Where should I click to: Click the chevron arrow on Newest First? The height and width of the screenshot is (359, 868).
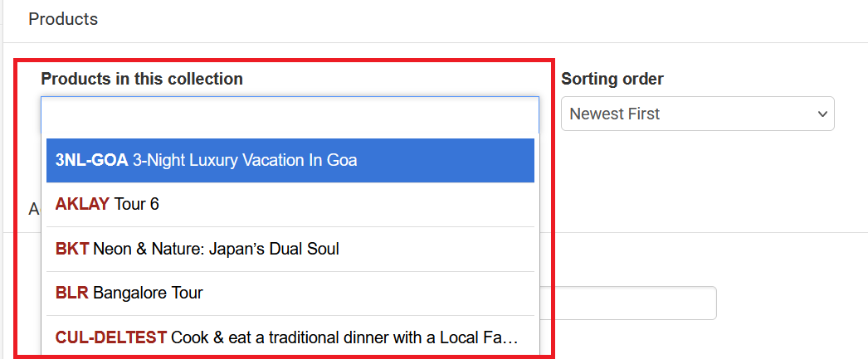click(822, 114)
